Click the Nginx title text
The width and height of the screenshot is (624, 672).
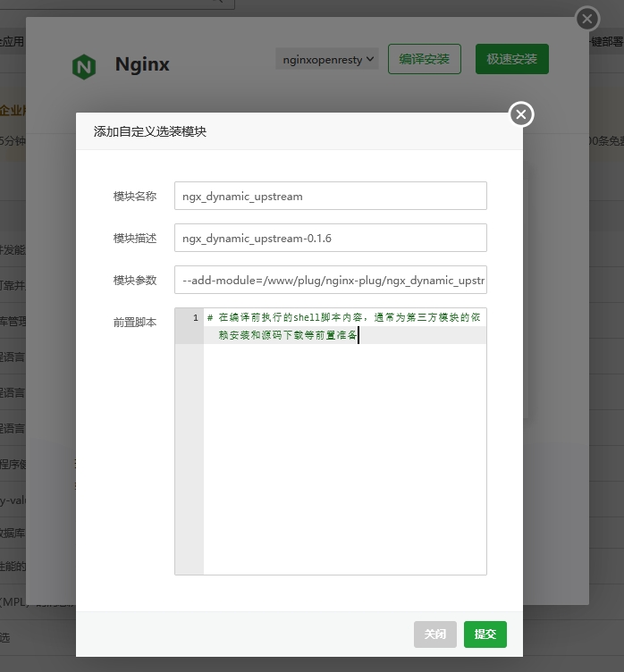coord(142,64)
